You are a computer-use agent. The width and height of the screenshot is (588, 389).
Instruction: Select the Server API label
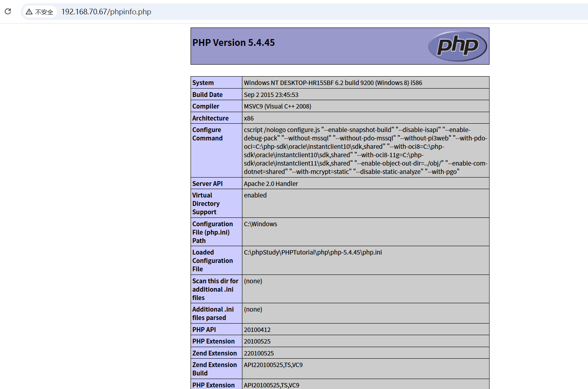(x=207, y=184)
